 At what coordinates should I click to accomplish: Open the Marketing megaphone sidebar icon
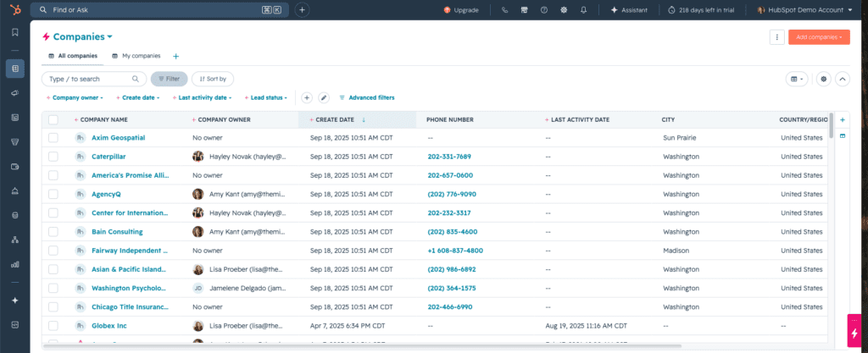pyautogui.click(x=15, y=93)
